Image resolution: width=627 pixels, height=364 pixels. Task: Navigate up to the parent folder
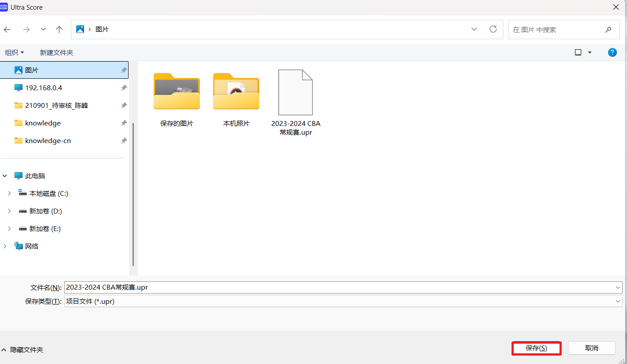click(x=59, y=29)
